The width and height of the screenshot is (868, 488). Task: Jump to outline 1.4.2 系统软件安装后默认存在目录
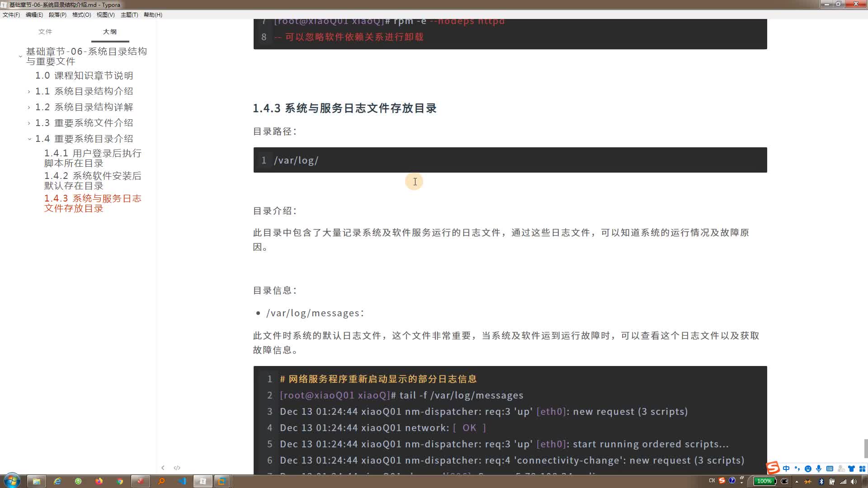coord(93,181)
